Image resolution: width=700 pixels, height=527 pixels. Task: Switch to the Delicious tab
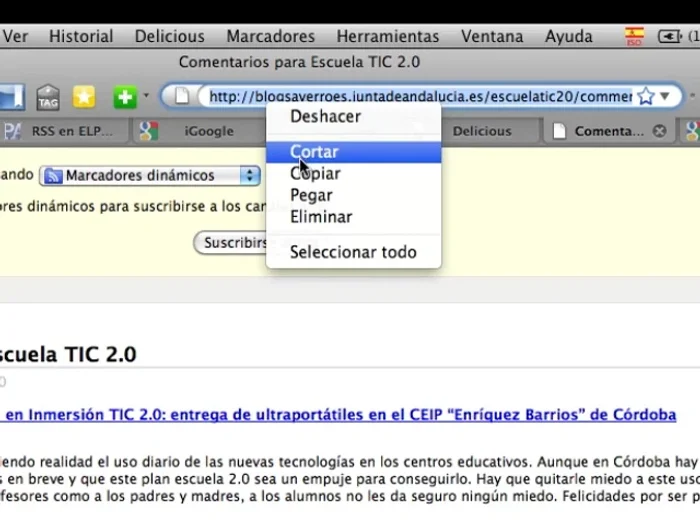490,131
